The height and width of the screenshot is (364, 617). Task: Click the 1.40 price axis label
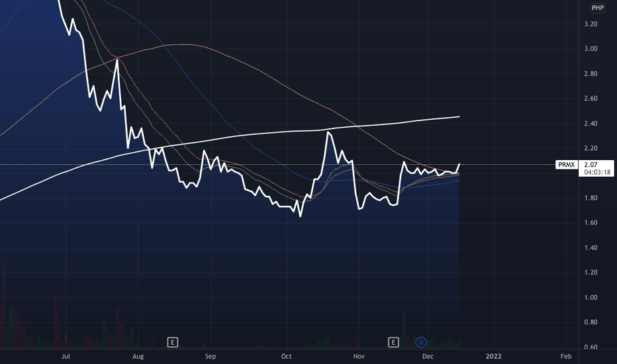click(x=591, y=248)
